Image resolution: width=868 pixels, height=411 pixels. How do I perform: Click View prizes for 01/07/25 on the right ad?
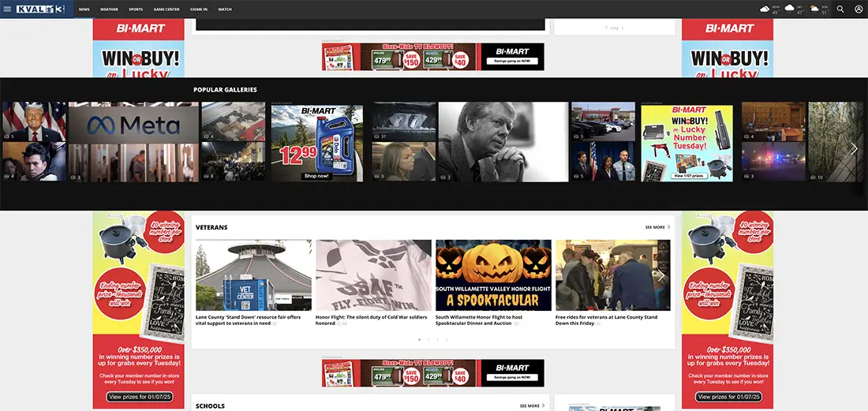730,397
